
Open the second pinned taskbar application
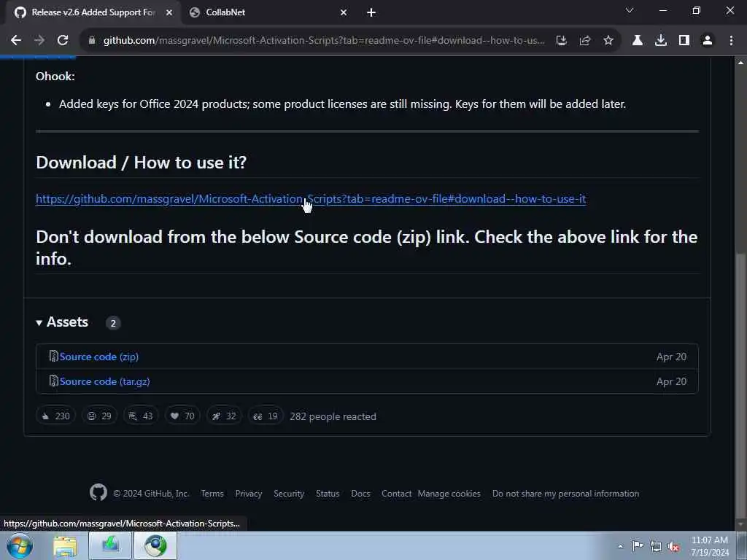click(110, 545)
